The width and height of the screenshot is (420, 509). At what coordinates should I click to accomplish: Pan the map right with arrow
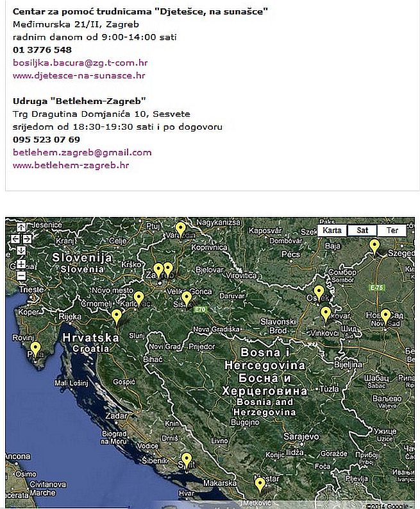pyautogui.click(x=28, y=238)
